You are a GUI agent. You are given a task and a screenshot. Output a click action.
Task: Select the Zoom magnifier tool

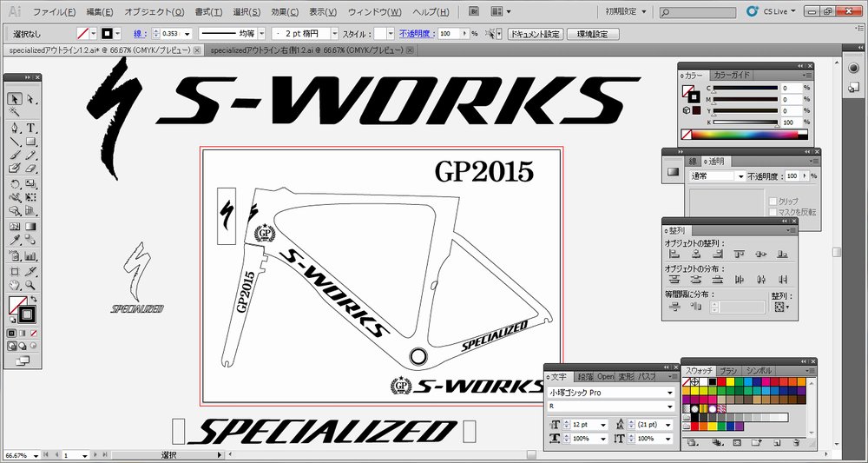[30, 285]
